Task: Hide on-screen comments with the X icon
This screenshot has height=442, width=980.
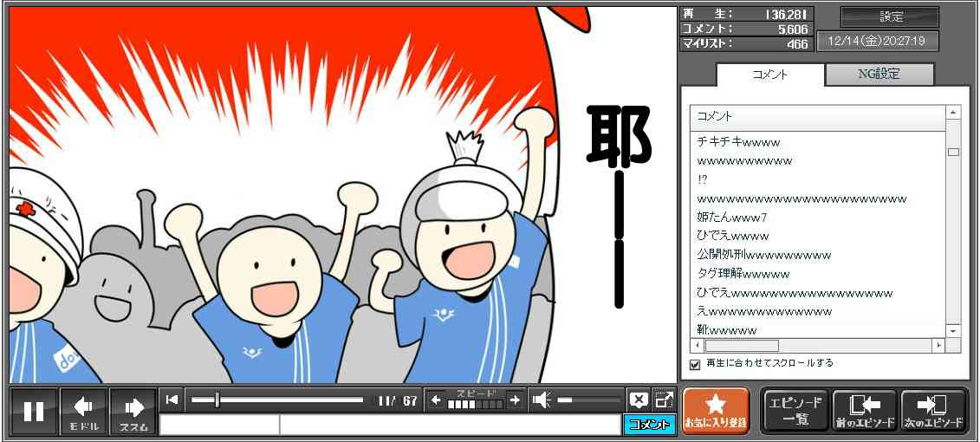Action: coord(638,400)
